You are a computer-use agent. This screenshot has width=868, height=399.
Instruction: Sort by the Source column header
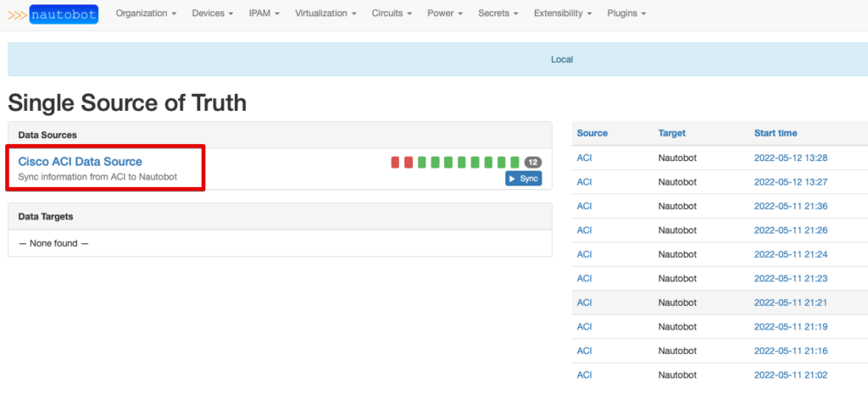coord(592,133)
